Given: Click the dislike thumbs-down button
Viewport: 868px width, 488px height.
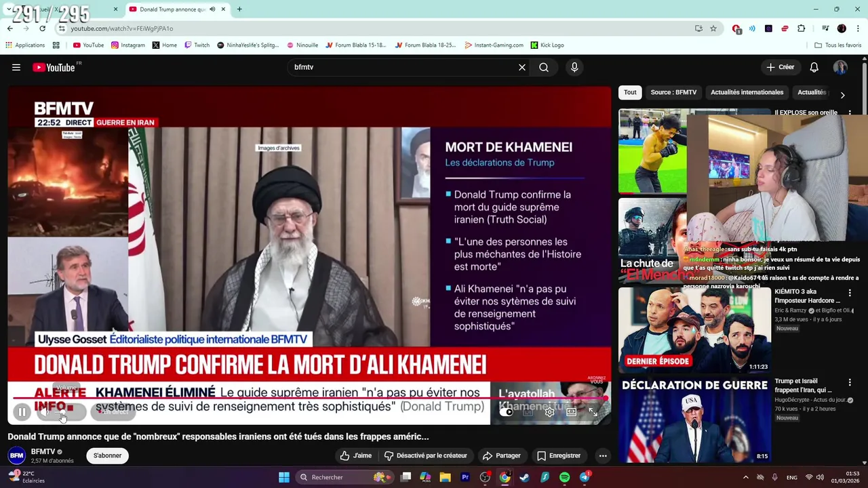Looking at the screenshot, I should click(425, 455).
